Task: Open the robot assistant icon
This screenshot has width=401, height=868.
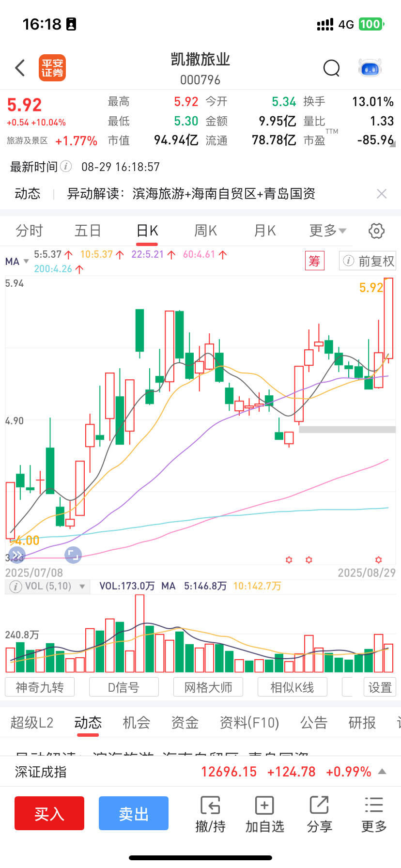Action: (x=370, y=68)
